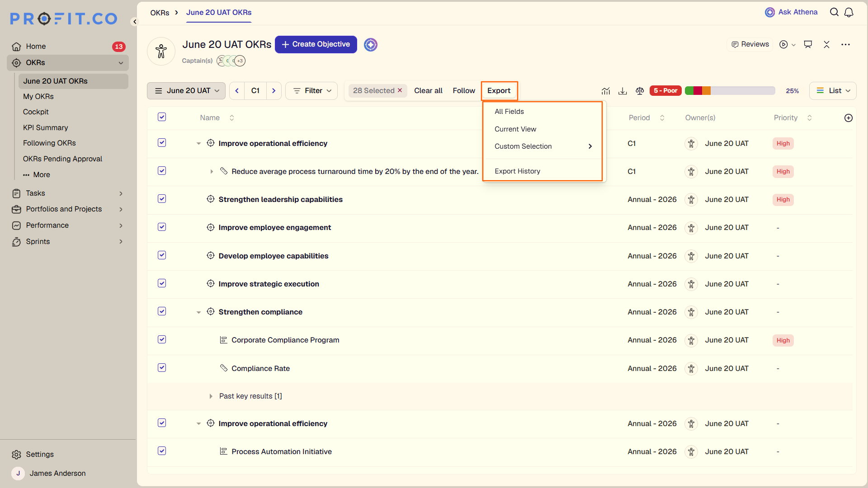
Task: Click the balance scale icon
Action: tap(640, 91)
